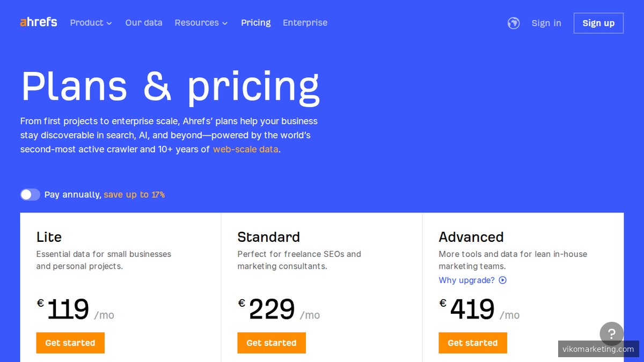Get started with the Lite plan
The height and width of the screenshot is (362, 644).
[x=70, y=343]
